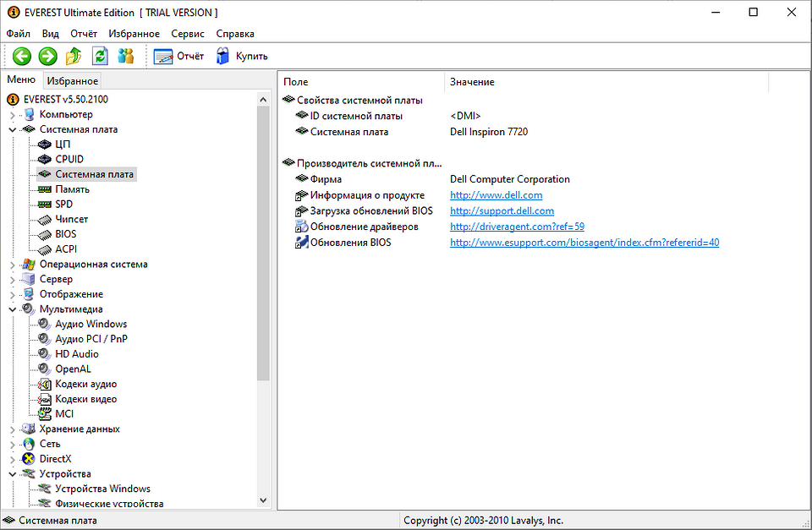The width and height of the screenshot is (812, 530).
Task: Expand the Операционная система node
Action: (13, 265)
